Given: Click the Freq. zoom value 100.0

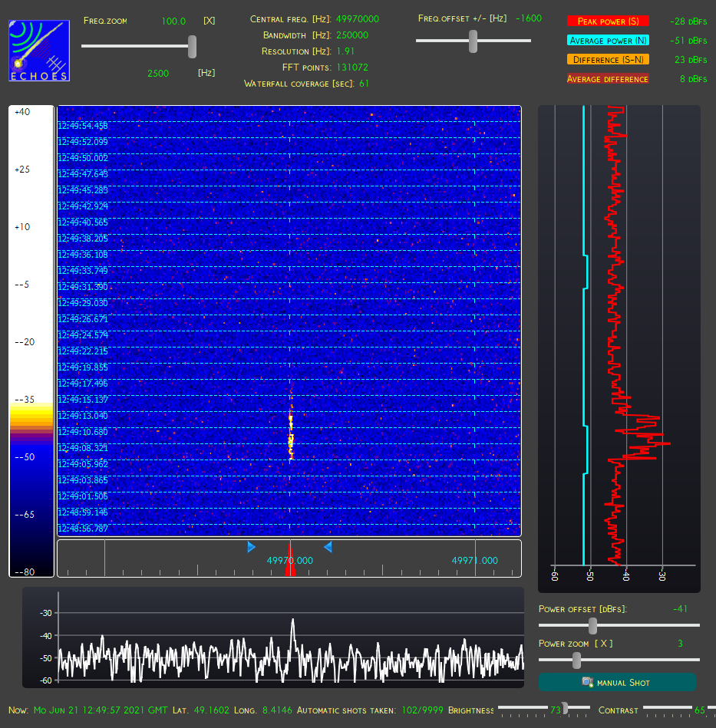Looking at the screenshot, I should (173, 21).
